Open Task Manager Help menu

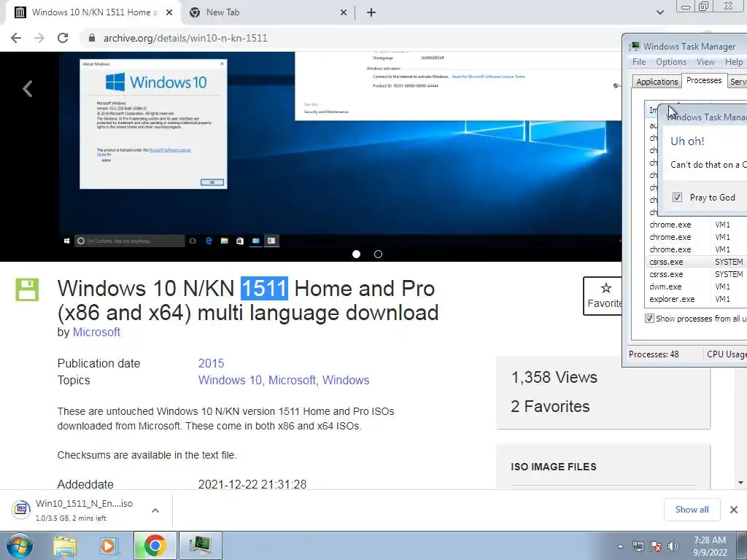(x=734, y=62)
